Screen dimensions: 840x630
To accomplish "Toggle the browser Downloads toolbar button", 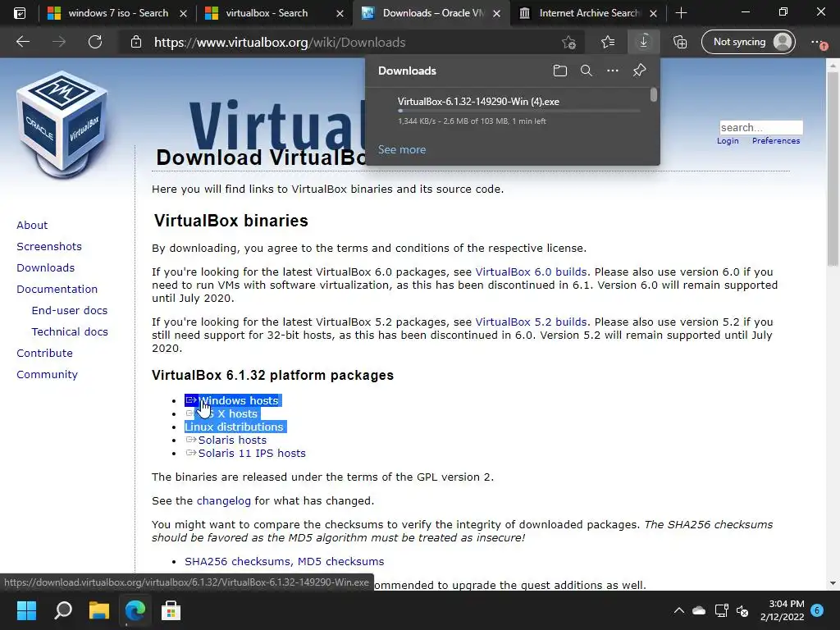I will 643,42.
